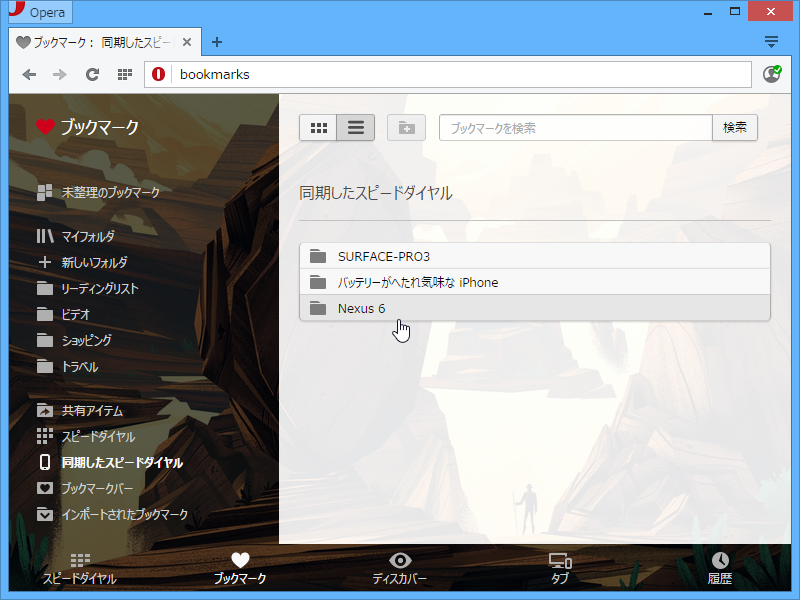This screenshot has height=600, width=800.
Task: Click the Opera logo in address bar
Action: coord(158,74)
